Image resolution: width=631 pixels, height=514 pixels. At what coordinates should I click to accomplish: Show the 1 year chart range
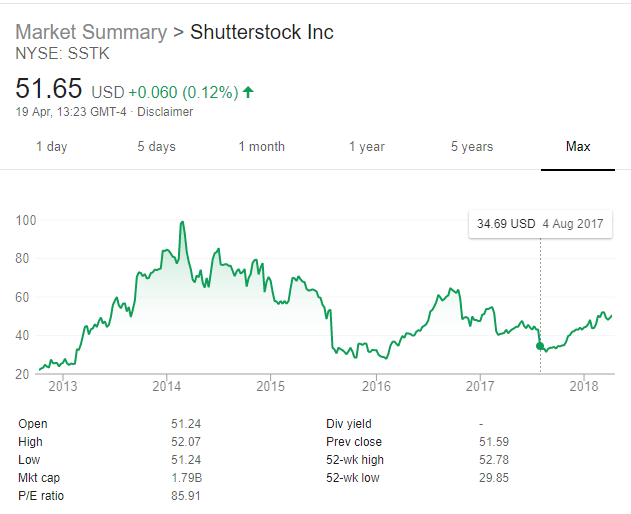[366, 147]
